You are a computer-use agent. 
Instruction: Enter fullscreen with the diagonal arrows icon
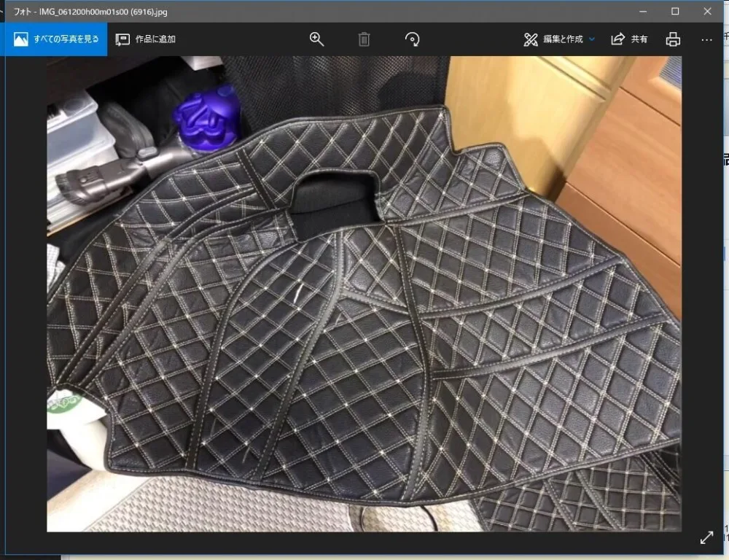point(706,537)
